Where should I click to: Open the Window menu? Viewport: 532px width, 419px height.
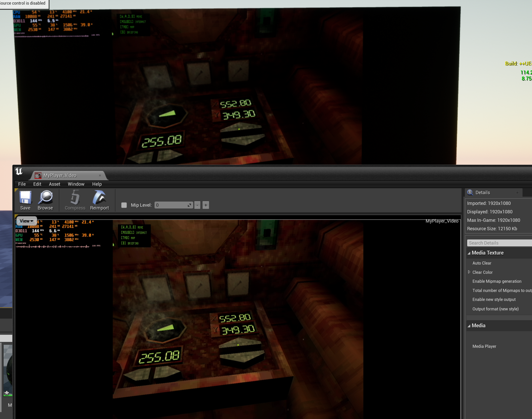(x=76, y=184)
